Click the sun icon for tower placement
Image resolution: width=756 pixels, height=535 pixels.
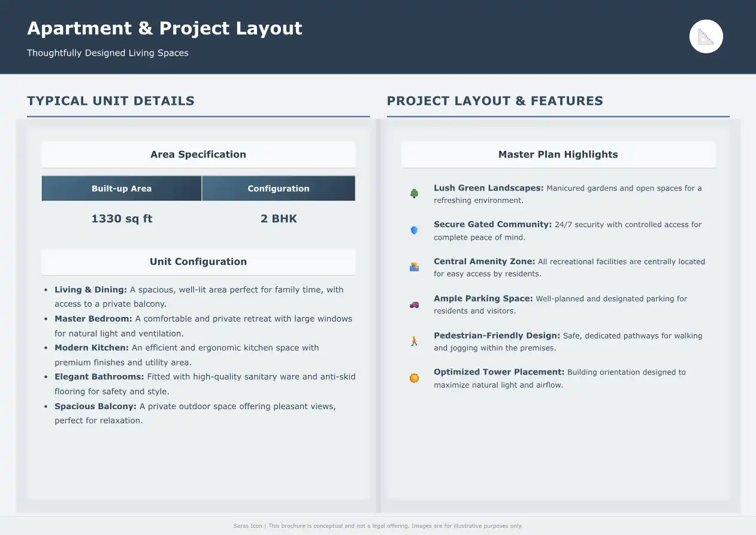click(x=414, y=378)
